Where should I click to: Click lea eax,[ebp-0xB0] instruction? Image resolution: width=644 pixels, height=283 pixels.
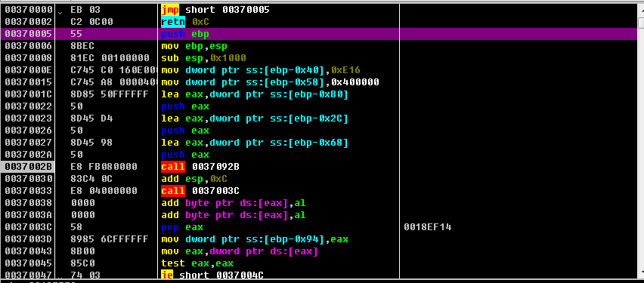coord(255,94)
